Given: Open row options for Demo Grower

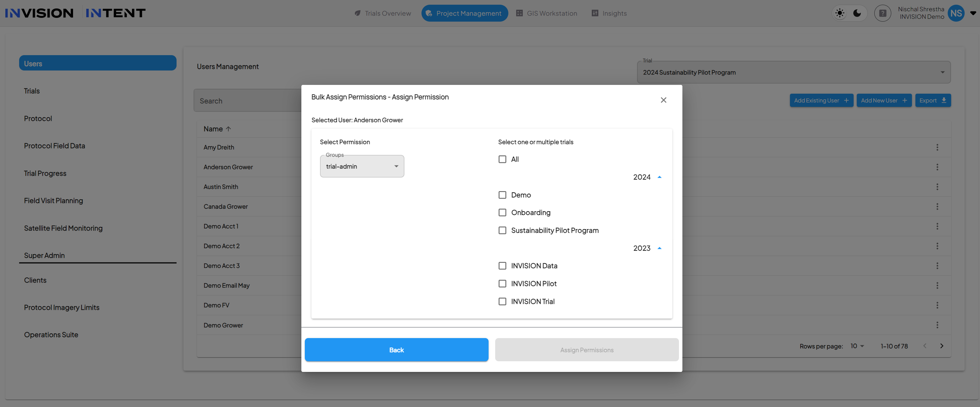Looking at the screenshot, I should coord(937,325).
